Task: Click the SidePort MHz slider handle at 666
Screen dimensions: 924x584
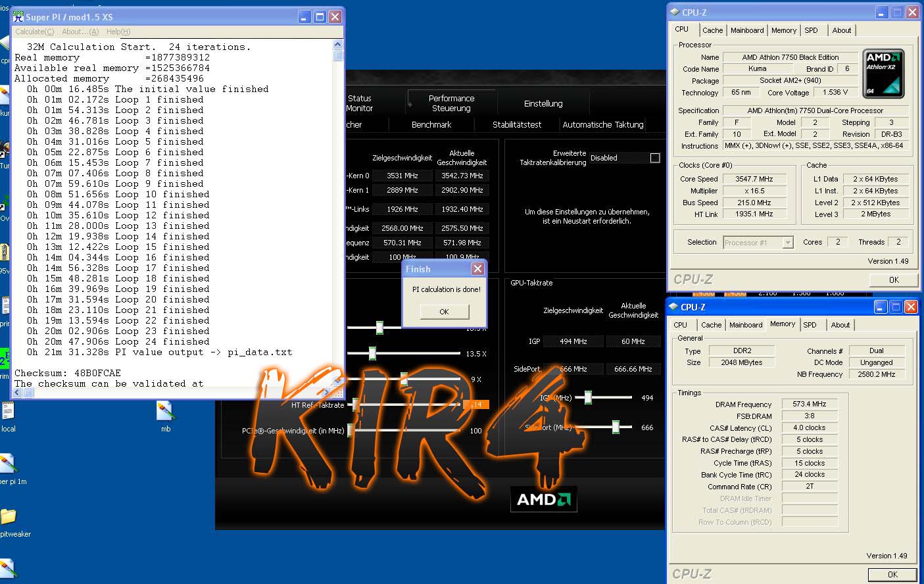Action: (616, 427)
